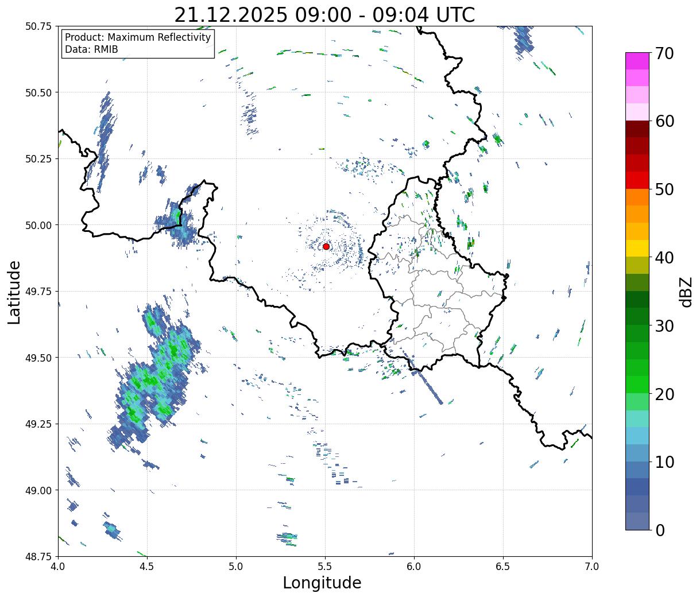The width and height of the screenshot is (700, 597).
Task: Click the latitude tick label 49.50
Action: point(38,358)
